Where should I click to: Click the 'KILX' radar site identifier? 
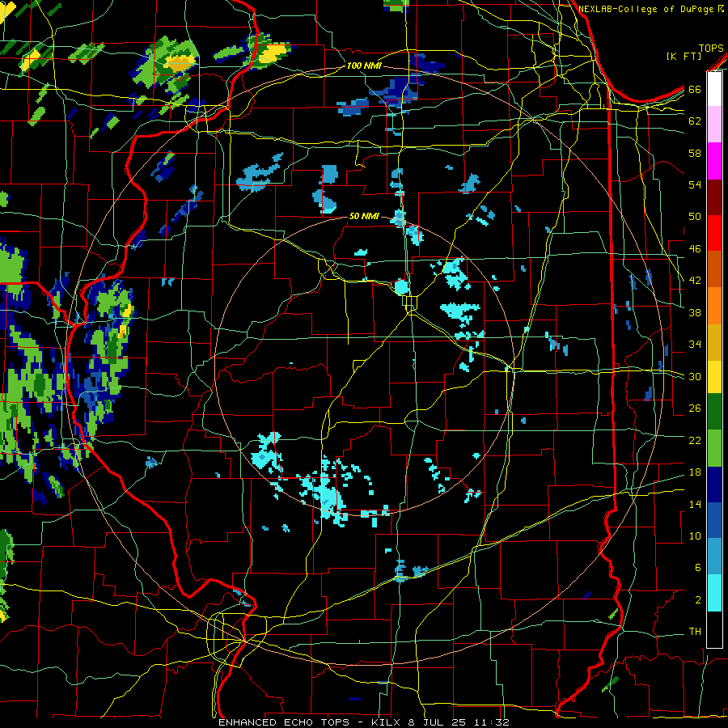(387, 722)
